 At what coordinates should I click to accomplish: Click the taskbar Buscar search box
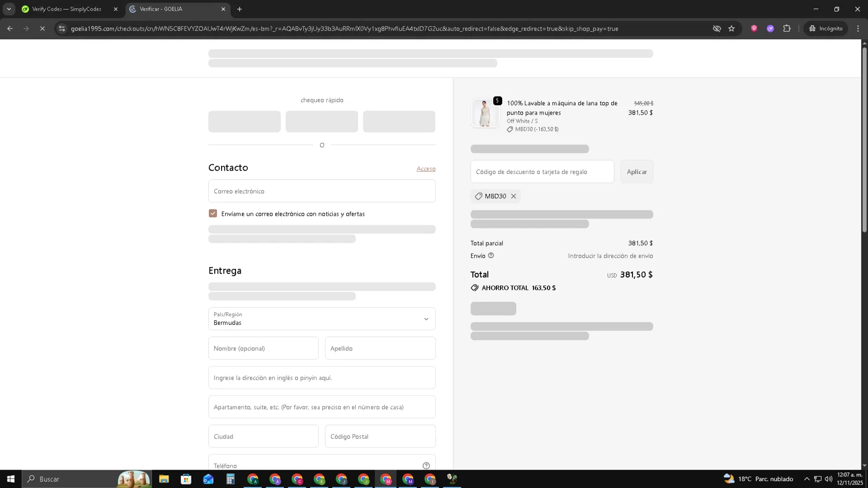(x=87, y=479)
